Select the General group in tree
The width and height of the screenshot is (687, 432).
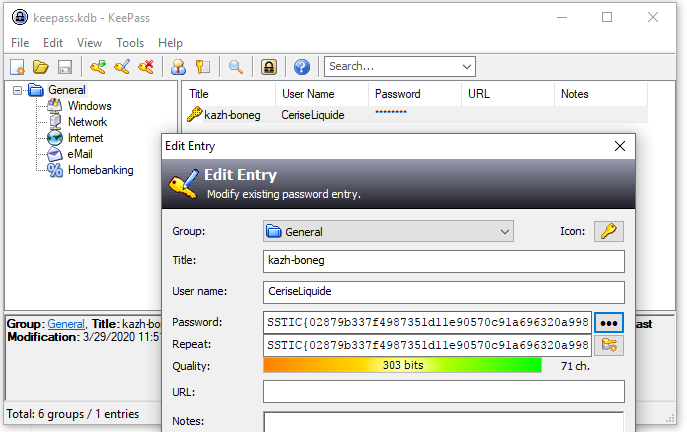tap(67, 90)
